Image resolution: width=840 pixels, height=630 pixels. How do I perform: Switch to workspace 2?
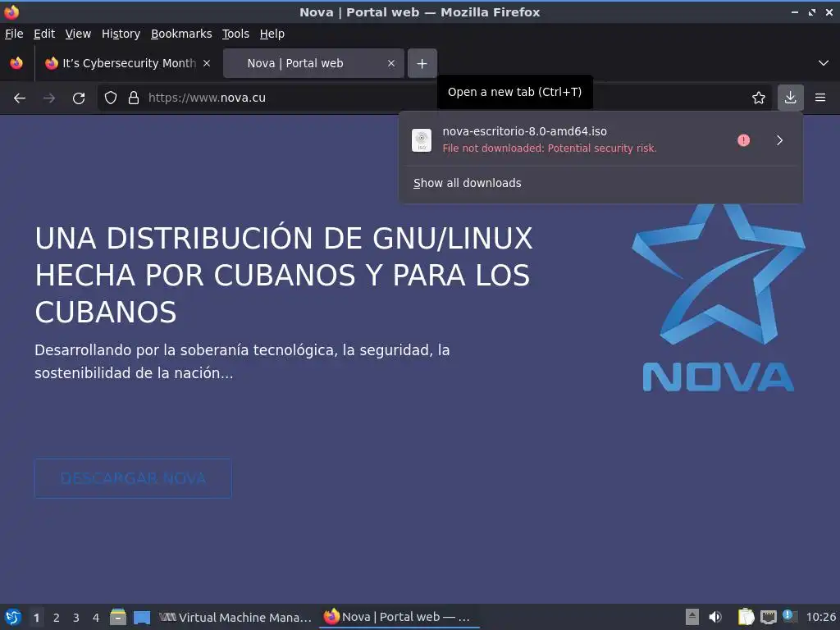57,618
